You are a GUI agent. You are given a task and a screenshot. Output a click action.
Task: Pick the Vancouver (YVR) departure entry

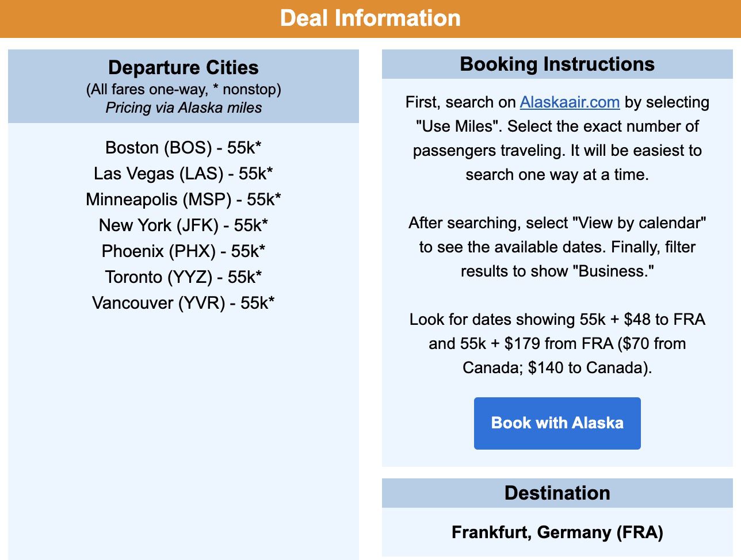(183, 303)
